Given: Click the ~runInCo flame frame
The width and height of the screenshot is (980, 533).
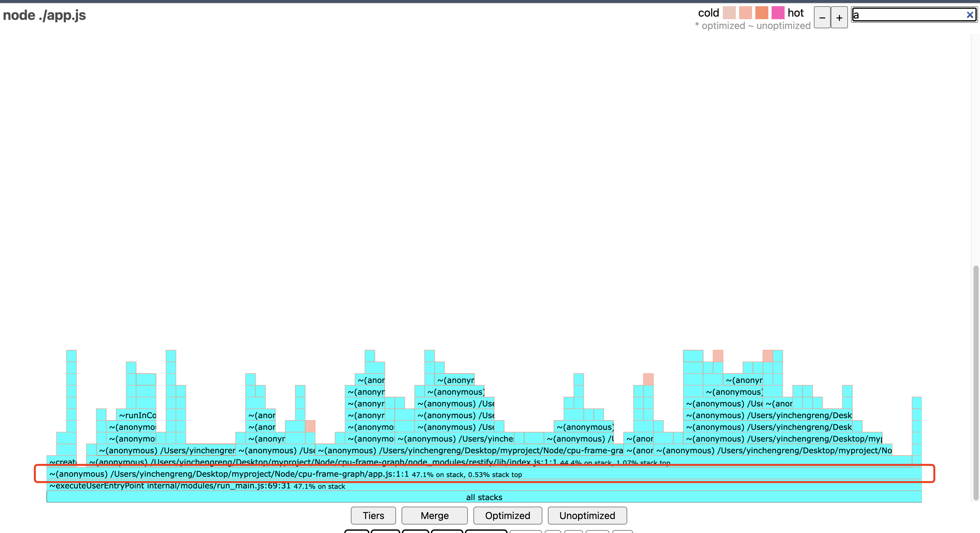Looking at the screenshot, I should (x=137, y=415).
